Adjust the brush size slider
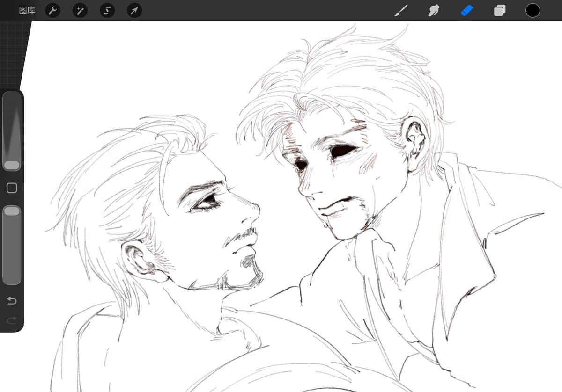Image resolution: width=562 pixels, height=392 pixels. [x=12, y=131]
